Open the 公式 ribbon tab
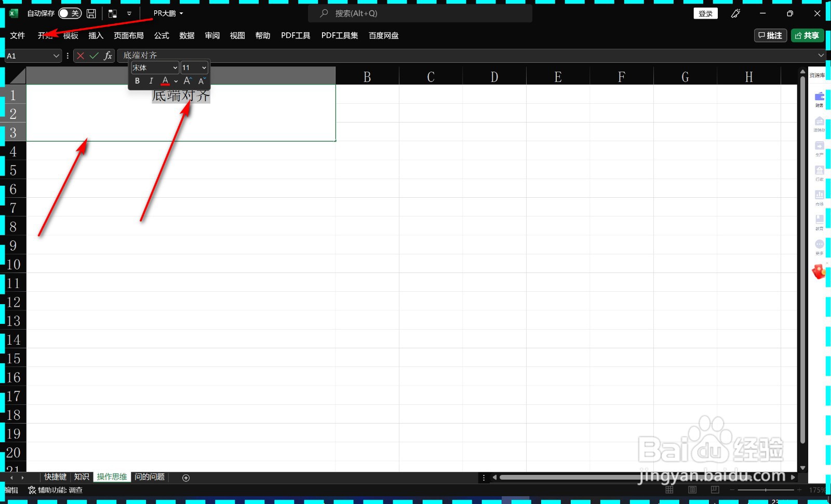This screenshot has width=831, height=504. (x=162, y=35)
